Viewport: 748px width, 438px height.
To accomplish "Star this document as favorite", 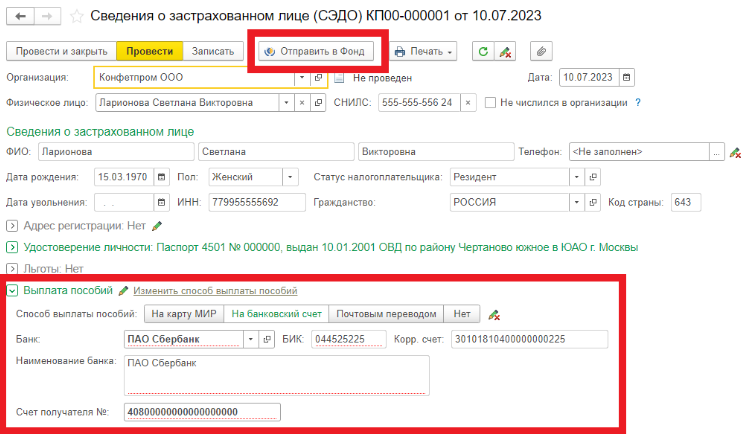I will tap(74, 16).
